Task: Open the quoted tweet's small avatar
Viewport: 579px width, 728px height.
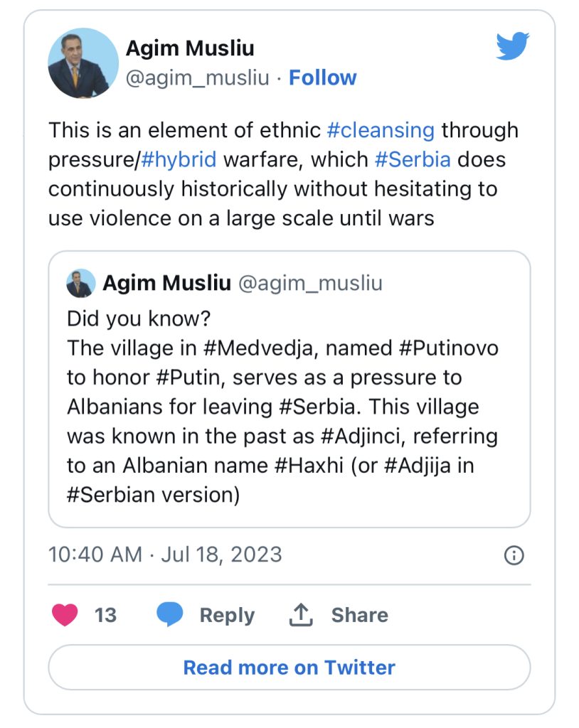Action: pyautogui.click(x=81, y=283)
